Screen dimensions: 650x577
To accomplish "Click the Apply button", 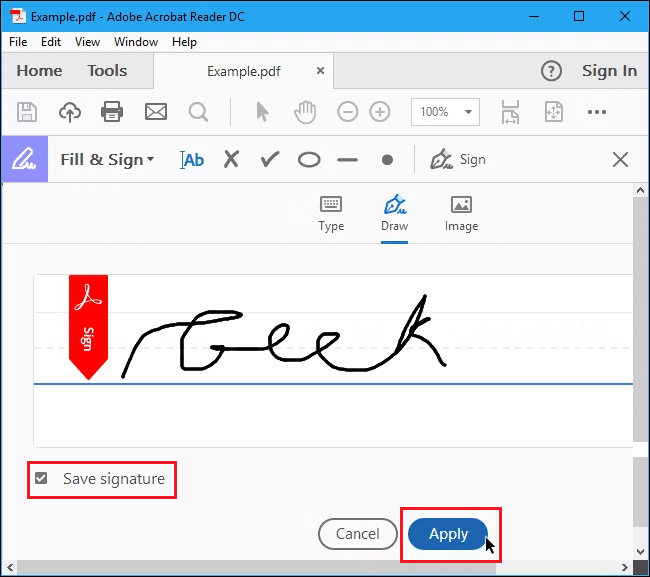I will (448, 534).
